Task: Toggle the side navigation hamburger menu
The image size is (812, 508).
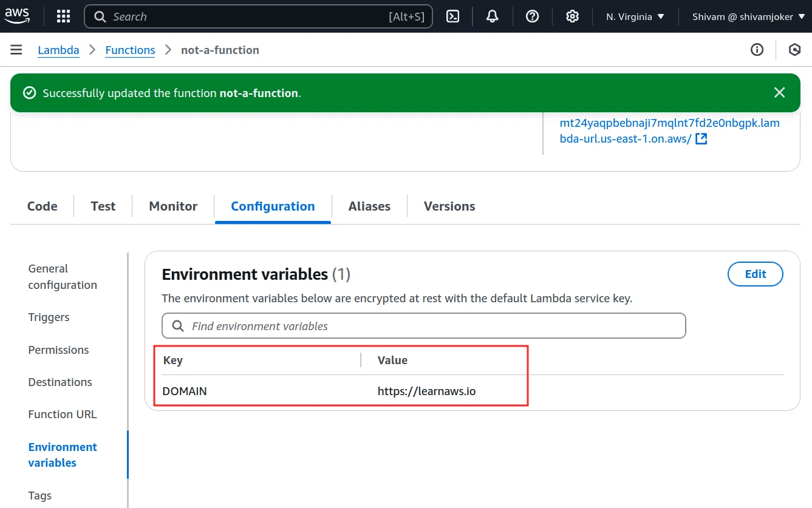Action: click(16, 50)
